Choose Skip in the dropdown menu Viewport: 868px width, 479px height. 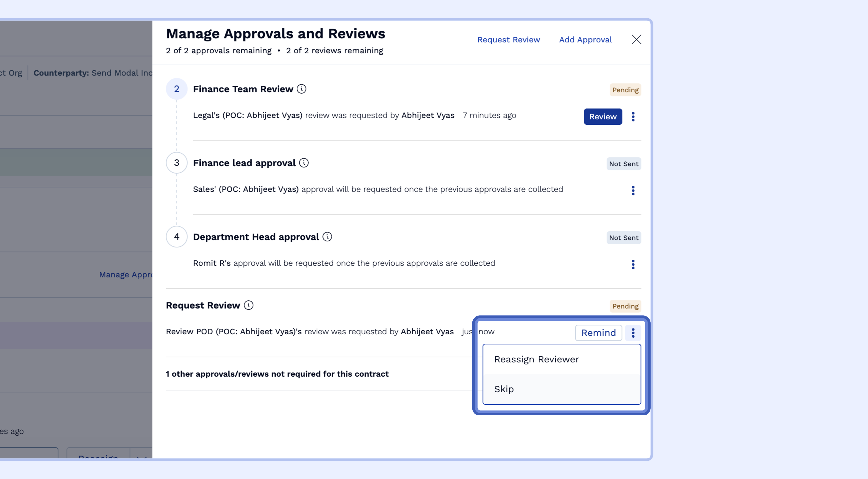504,389
